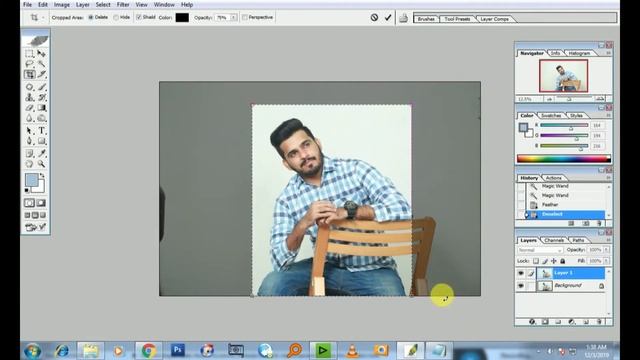
Task: Toggle lock all for layer
Action: click(x=563, y=261)
